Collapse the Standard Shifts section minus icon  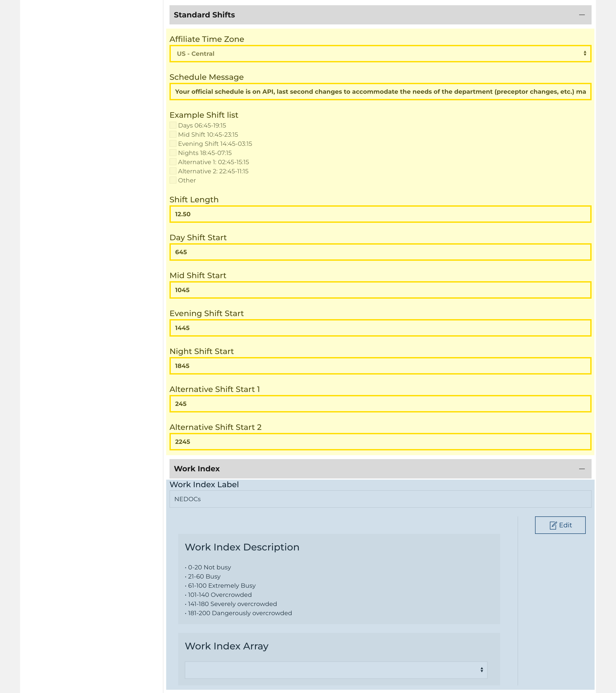coord(582,15)
